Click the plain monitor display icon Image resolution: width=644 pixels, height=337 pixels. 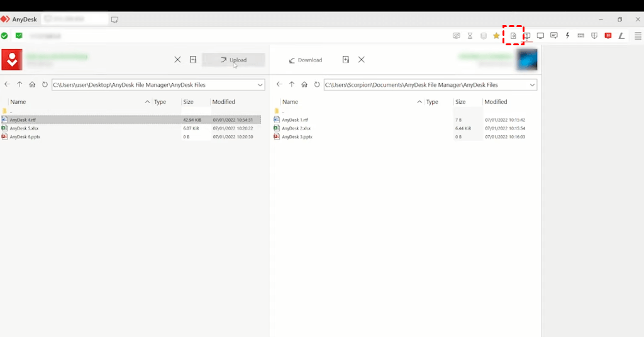pyautogui.click(x=540, y=36)
